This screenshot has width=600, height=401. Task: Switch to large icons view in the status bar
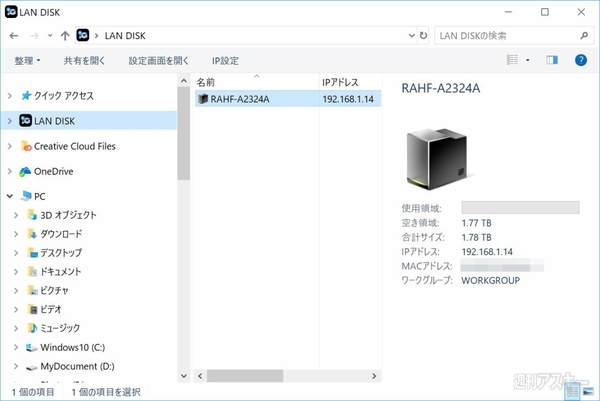(x=588, y=391)
